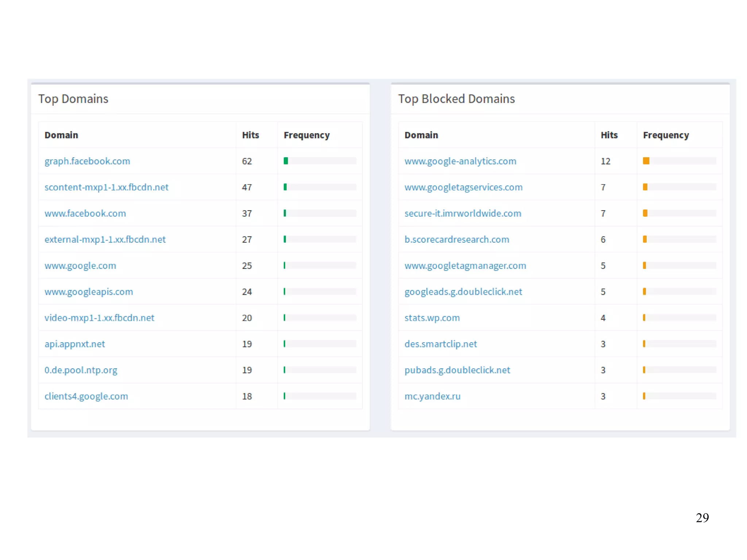Click the Top Blocked Domains panel title
Screen dimensions: 747x560
456,99
